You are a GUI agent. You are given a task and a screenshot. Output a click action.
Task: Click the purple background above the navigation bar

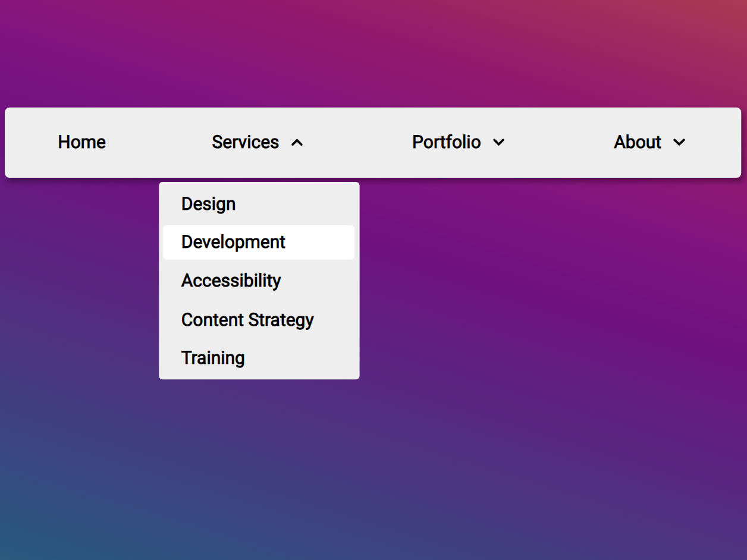[373, 54]
